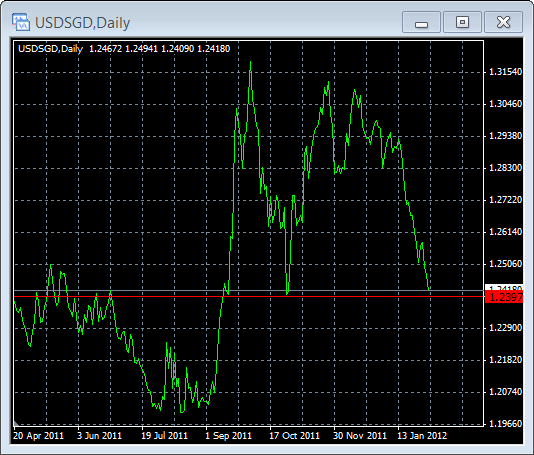Click the 19 Jul 2011 date label
This screenshot has width=534, height=455.
[x=164, y=436]
